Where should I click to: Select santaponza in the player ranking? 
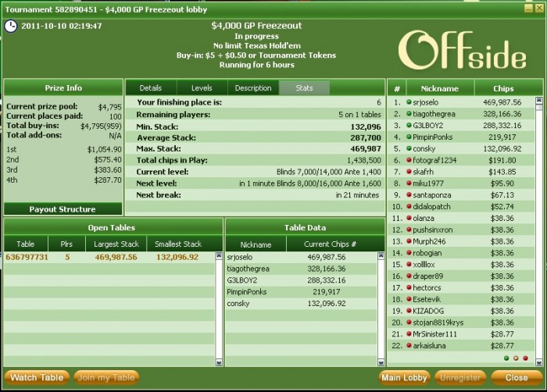[x=461, y=195]
